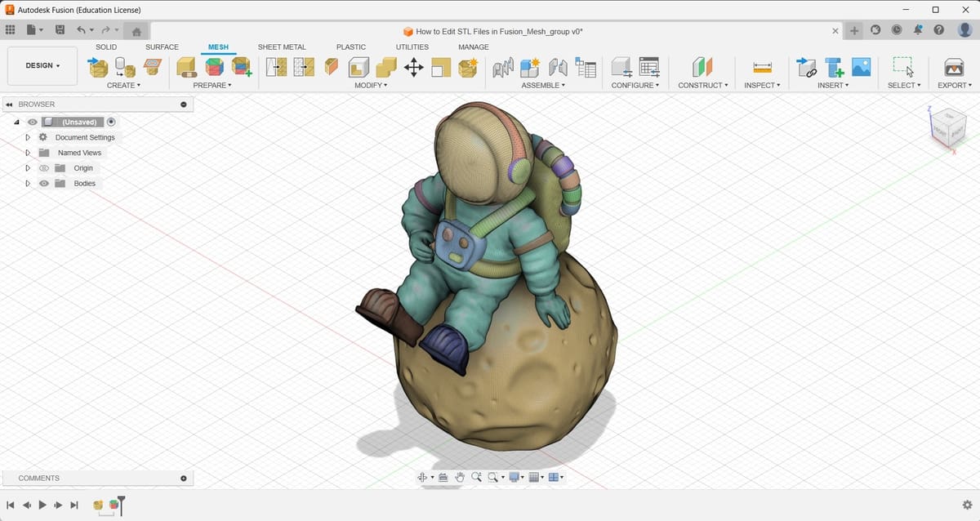
Task: Open the DESIGN workspace dropdown
Action: (x=42, y=65)
